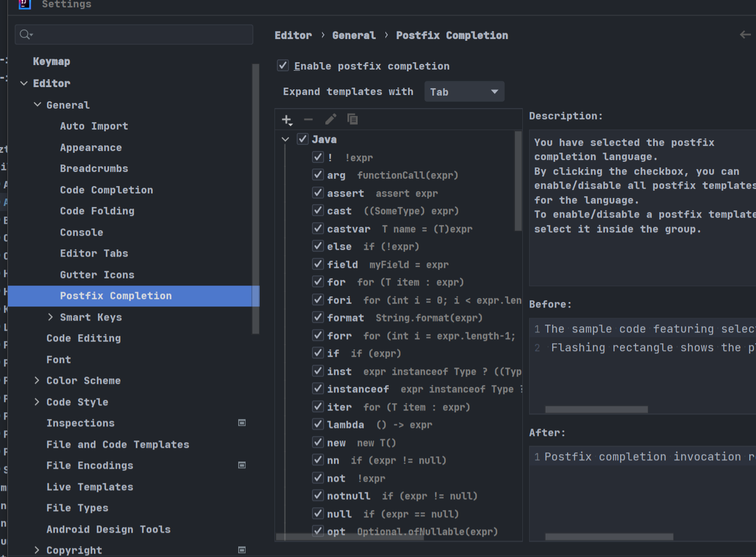Toggle the Java language checkbox

click(303, 139)
